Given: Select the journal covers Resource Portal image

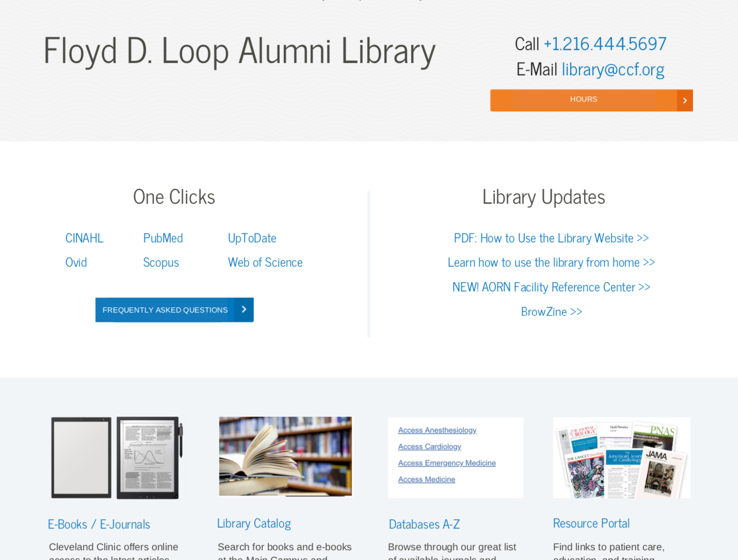Looking at the screenshot, I should [621, 457].
